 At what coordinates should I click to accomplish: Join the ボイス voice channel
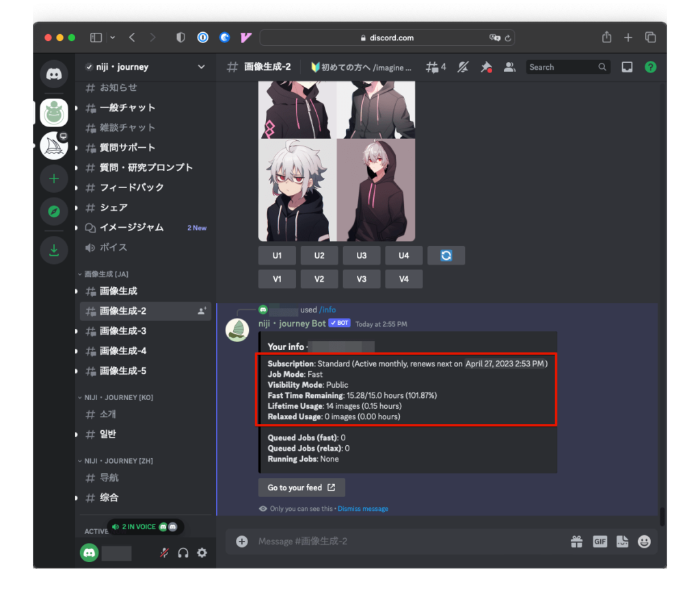(146, 248)
